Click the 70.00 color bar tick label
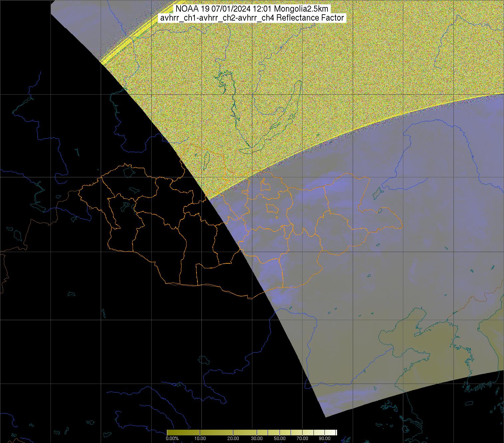The width and height of the screenshot is (504, 443). (x=302, y=439)
